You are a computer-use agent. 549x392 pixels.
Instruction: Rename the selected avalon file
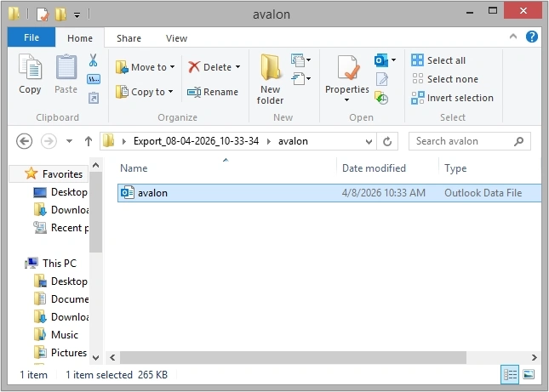(x=213, y=92)
